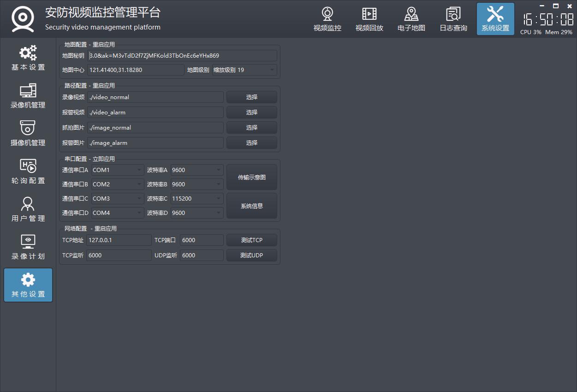This screenshot has height=392, width=577.
Task: Expand the 地图级别 zoom level dropdown
Action: [x=244, y=70]
